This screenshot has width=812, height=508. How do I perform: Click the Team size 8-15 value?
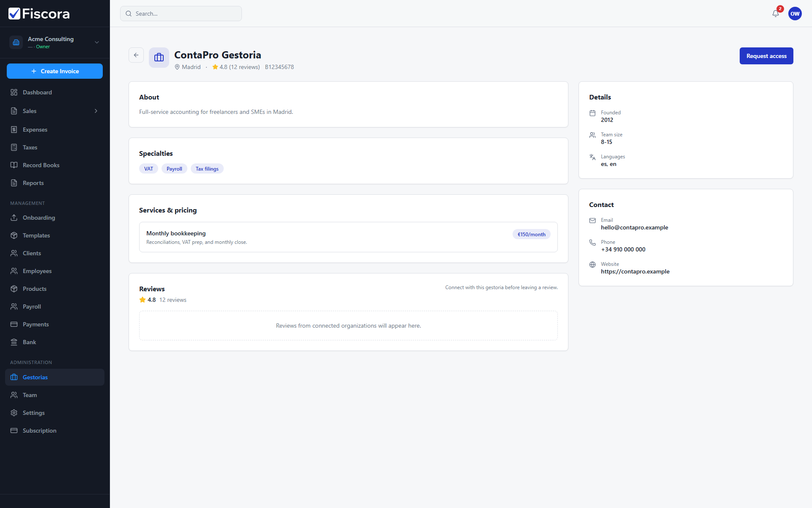pyautogui.click(x=606, y=142)
